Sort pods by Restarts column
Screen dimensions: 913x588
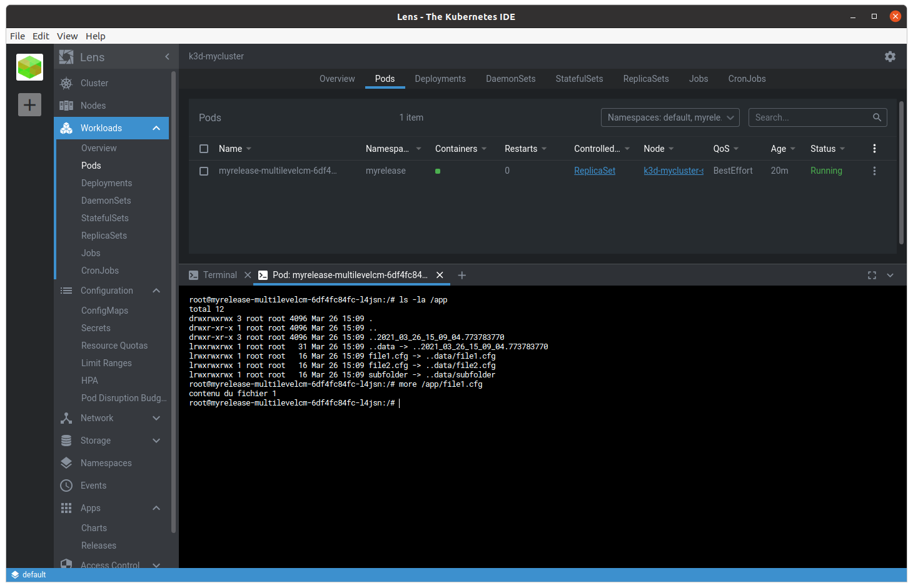click(x=525, y=149)
